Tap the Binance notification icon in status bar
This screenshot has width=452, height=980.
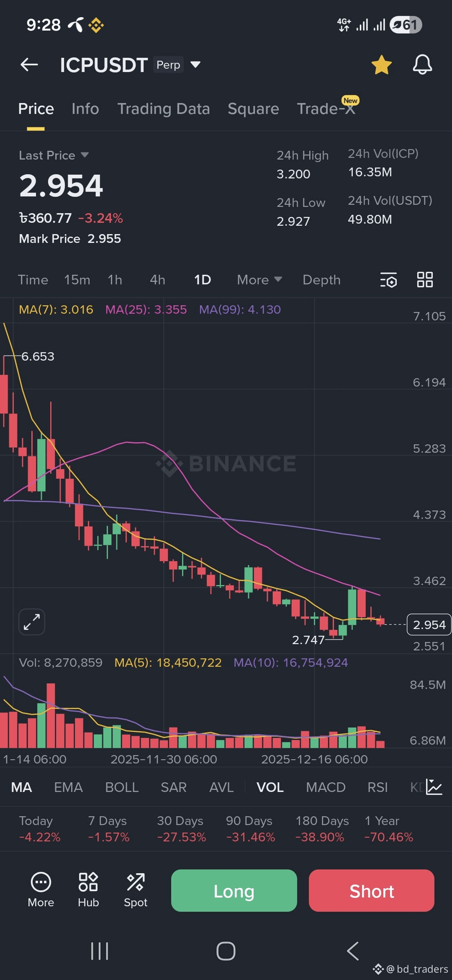click(x=96, y=25)
